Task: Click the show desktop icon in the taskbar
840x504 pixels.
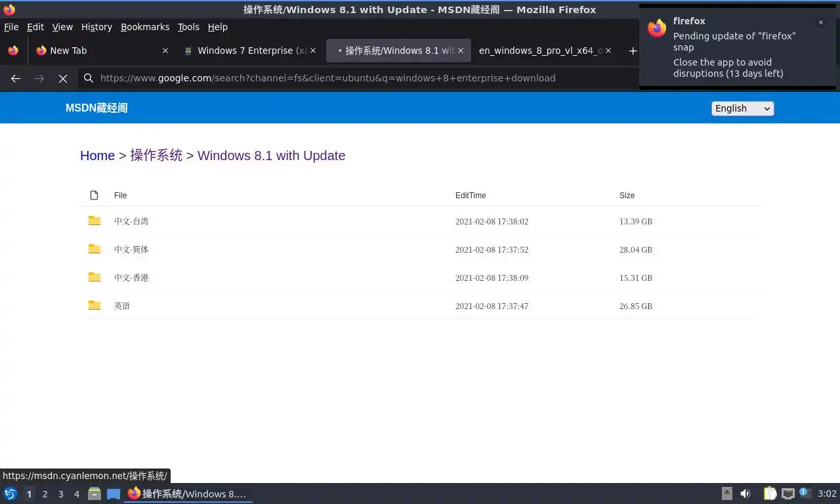Action: click(114, 493)
